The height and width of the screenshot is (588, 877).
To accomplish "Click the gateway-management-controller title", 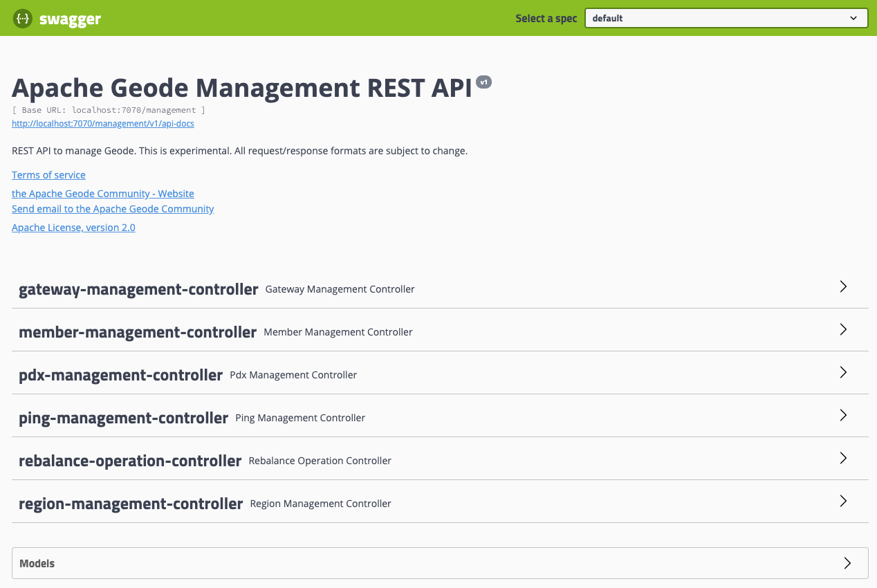I will tap(138, 289).
